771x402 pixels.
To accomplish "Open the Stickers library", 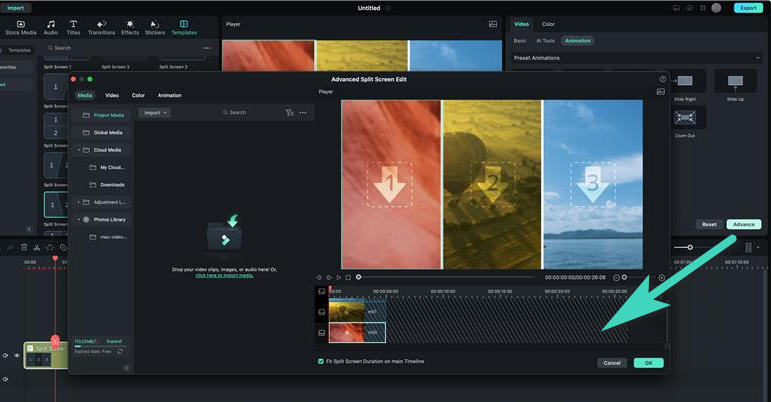I will coord(154,28).
